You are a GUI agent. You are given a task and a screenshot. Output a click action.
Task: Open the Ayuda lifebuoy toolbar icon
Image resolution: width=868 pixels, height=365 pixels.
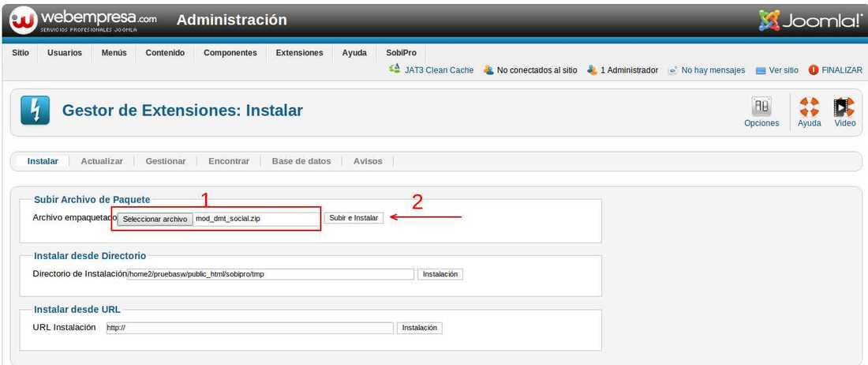pos(810,107)
